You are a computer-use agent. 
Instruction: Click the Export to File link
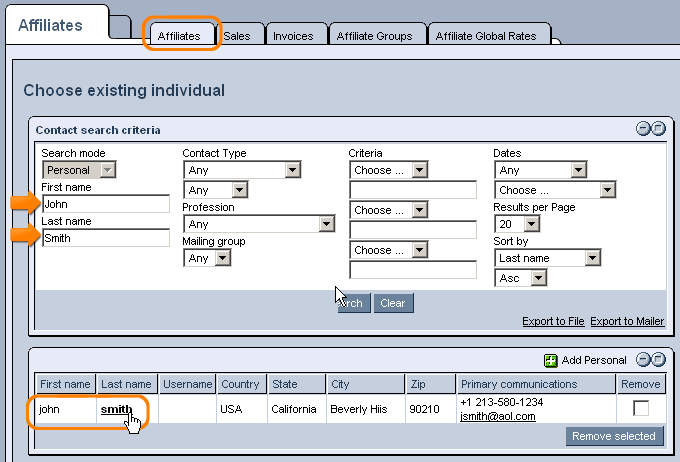[x=553, y=321]
